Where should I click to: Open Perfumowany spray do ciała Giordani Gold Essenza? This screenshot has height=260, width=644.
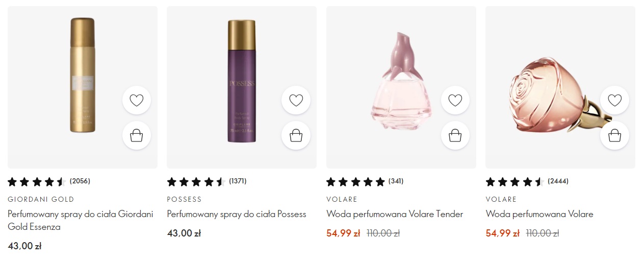coord(81,221)
